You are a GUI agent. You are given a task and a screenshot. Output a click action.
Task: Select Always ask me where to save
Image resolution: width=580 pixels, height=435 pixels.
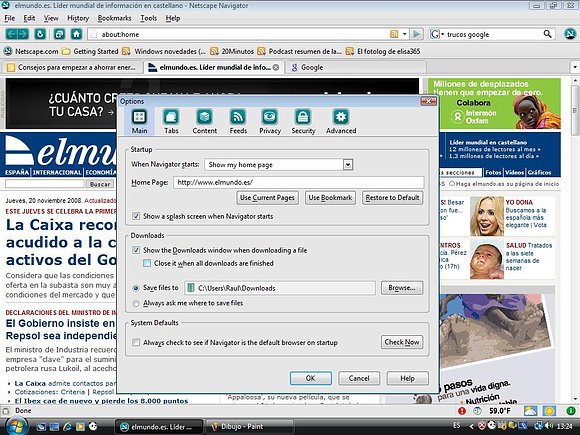136,303
